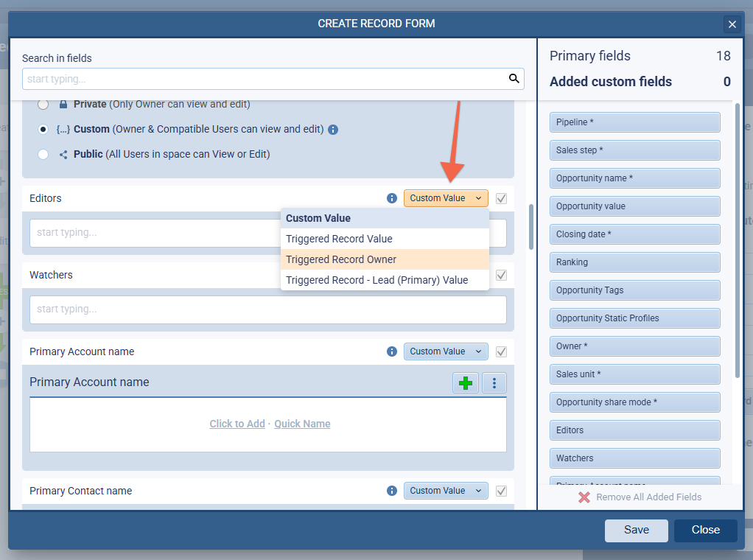Screen dimensions: 753x560
Task: Click the green plus icon on Primary Account name
Action: pyautogui.click(x=465, y=382)
